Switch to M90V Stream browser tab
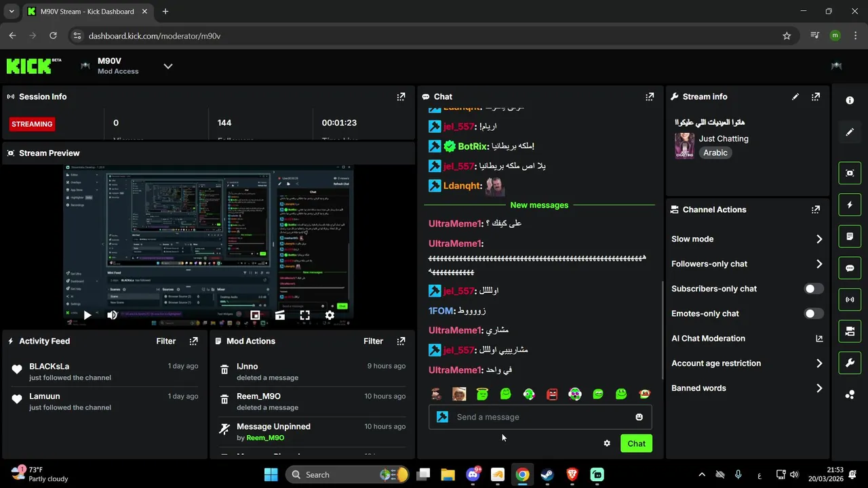Screen dimensions: 868x488 (86, 12)
